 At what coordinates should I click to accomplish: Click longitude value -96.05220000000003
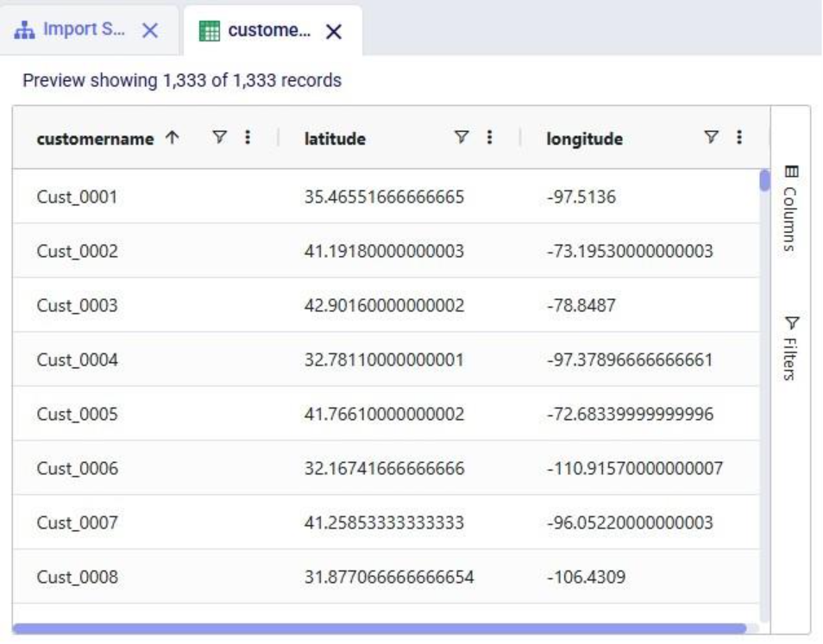tap(630, 522)
